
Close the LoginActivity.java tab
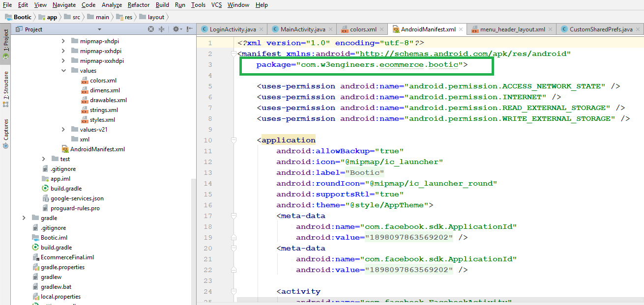(262, 29)
